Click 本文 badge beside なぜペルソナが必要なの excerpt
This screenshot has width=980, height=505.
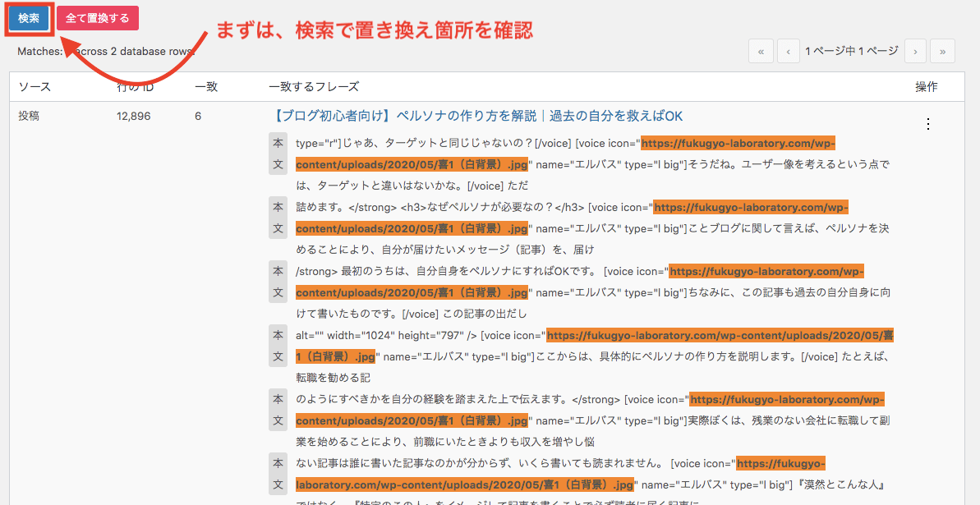coord(278,218)
